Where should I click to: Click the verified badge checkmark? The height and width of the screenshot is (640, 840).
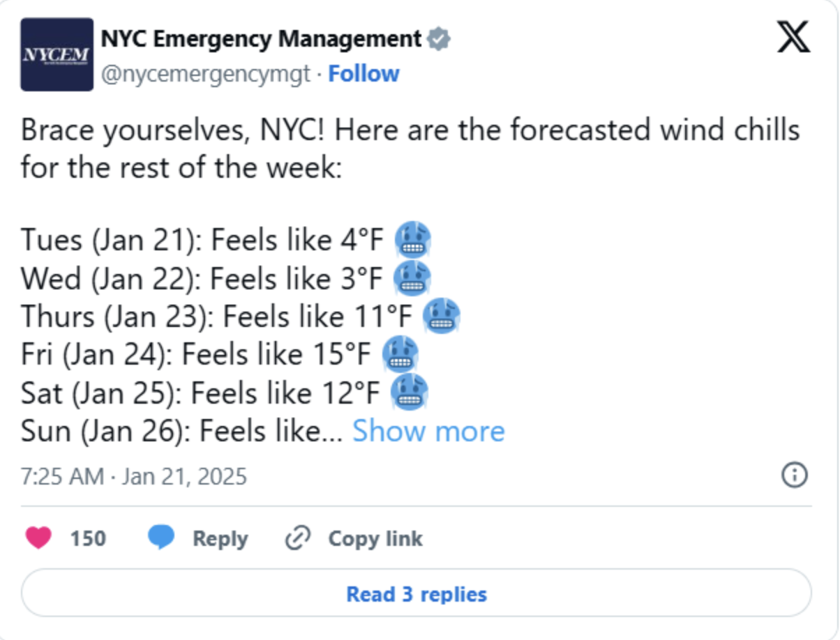tap(439, 39)
